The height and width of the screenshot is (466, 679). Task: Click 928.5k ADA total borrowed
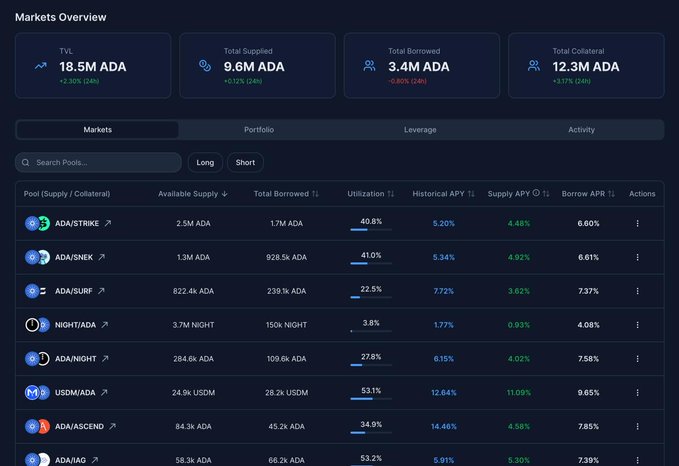[286, 257]
